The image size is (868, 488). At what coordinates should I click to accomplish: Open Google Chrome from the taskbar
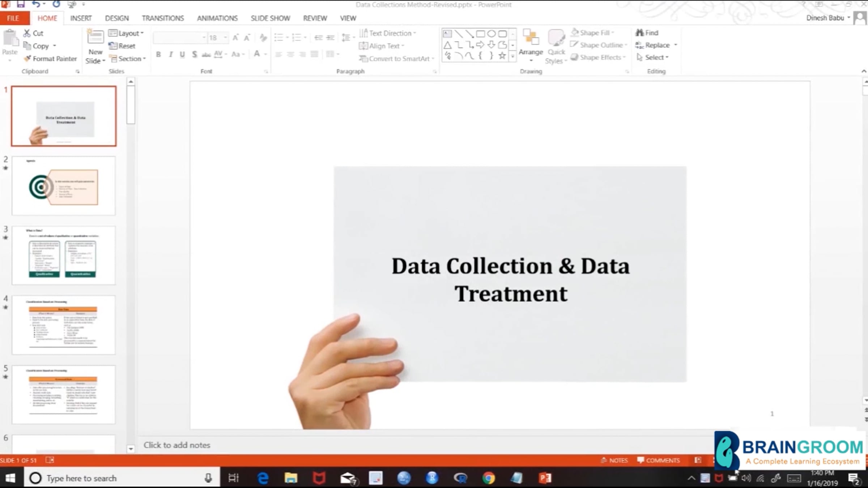(488, 478)
